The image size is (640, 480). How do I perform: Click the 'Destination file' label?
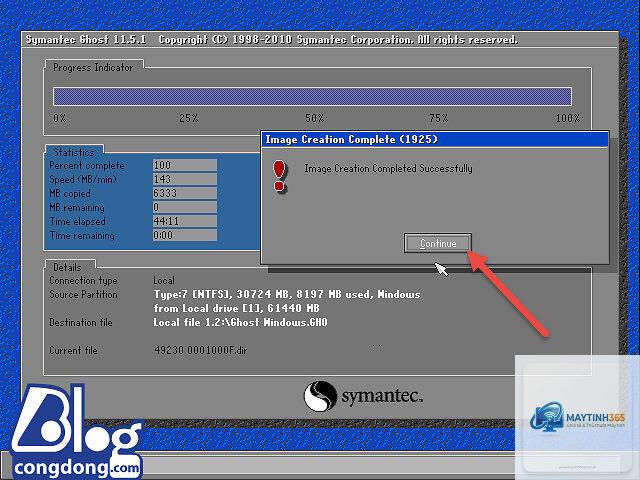click(81, 322)
